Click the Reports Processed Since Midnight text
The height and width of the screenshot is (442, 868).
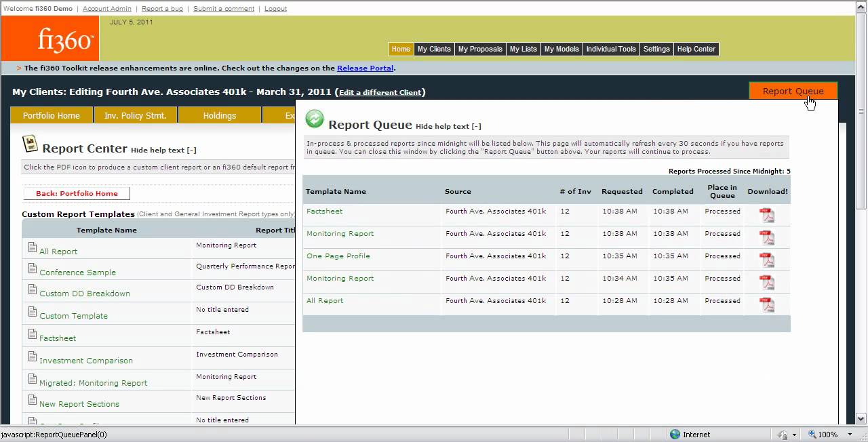[730, 171]
